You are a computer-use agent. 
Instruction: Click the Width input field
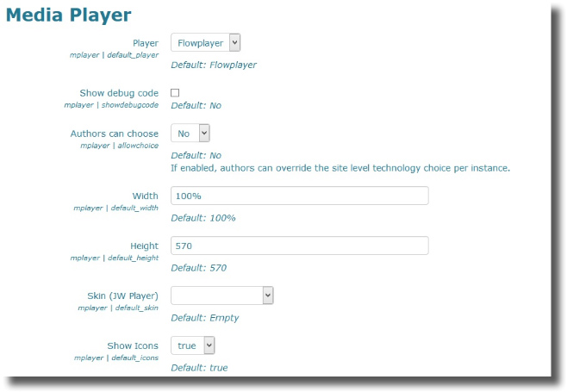299,196
